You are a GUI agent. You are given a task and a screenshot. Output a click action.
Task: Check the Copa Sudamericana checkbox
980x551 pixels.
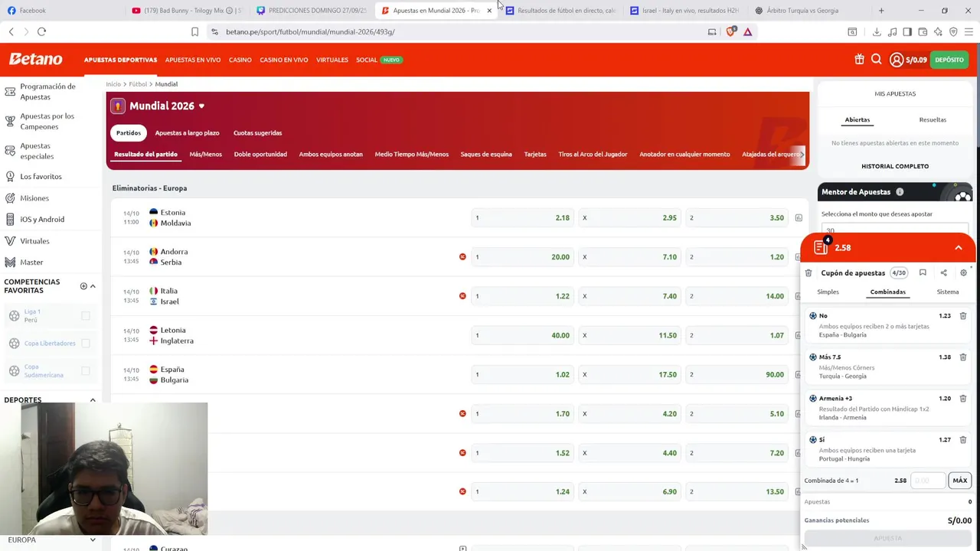click(86, 370)
